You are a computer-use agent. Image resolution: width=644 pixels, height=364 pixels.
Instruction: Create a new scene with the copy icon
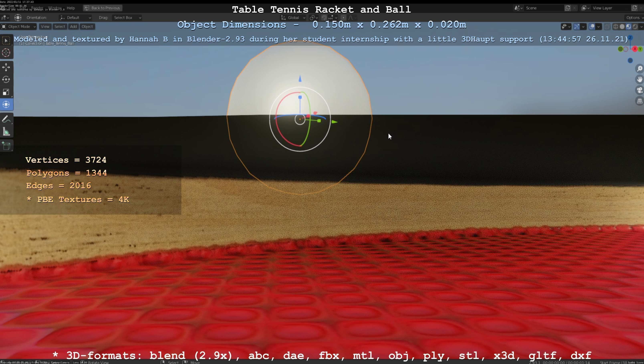tap(567, 8)
